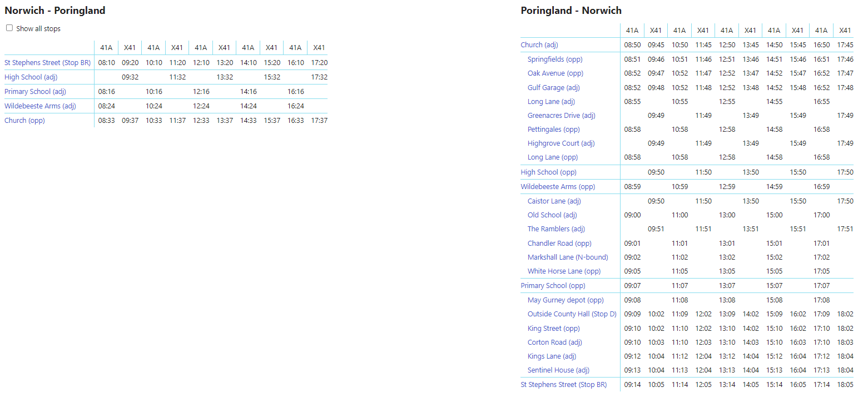Click Sentinel House (adj) stop link

558,370
